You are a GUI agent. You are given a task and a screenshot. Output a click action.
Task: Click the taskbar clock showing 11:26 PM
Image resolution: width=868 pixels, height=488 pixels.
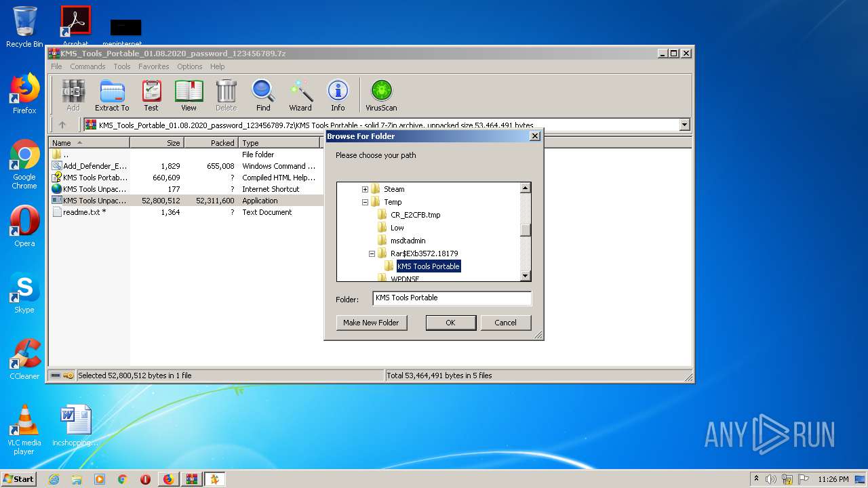pos(833,479)
